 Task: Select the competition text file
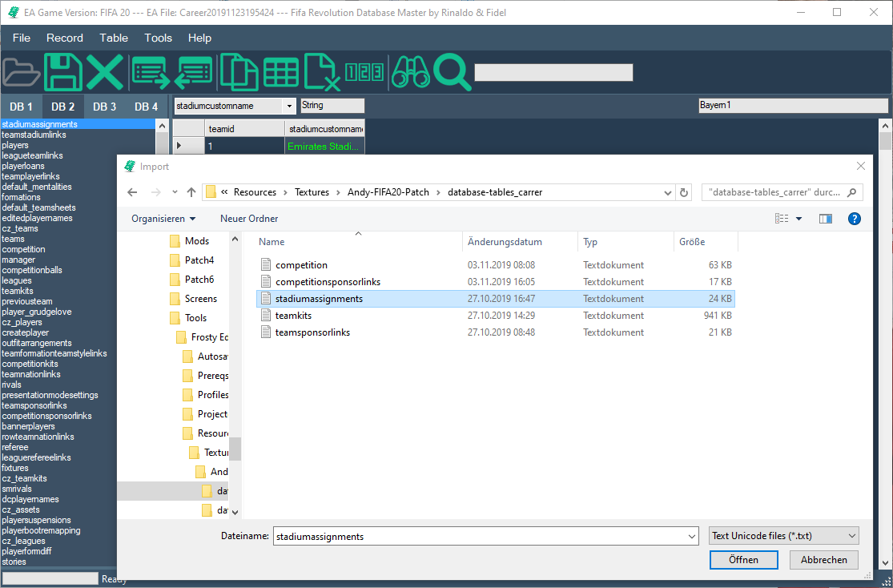[301, 265]
